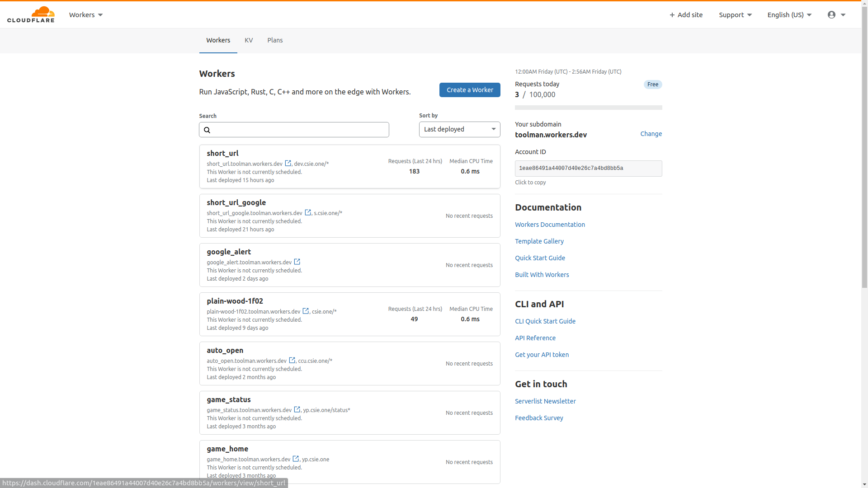Click the worker Search input field

[298, 130]
